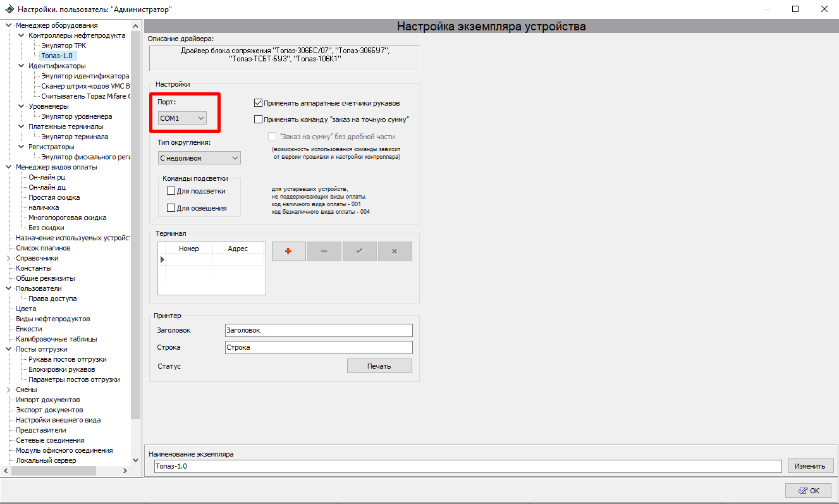Check "Заказ на сумму без дробной части"
Image resolution: width=839 pixels, height=504 pixels.
click(x=273, y=137)
